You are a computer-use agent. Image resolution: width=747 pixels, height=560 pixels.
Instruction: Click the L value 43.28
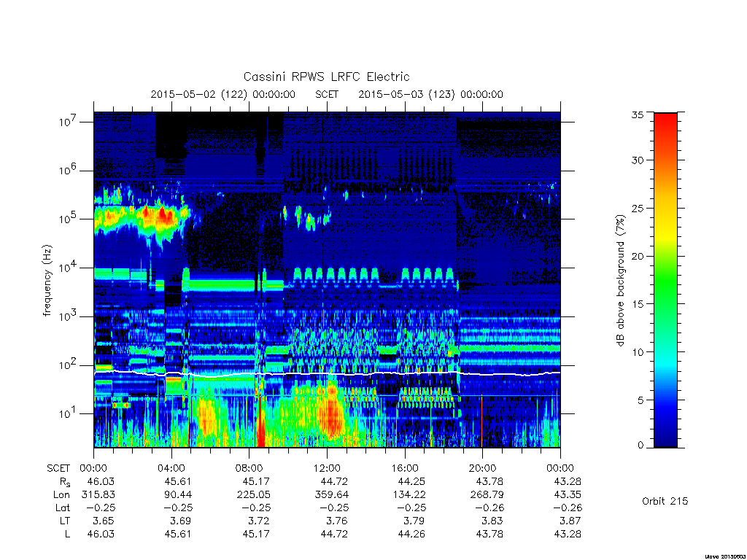tap(568, 534)
